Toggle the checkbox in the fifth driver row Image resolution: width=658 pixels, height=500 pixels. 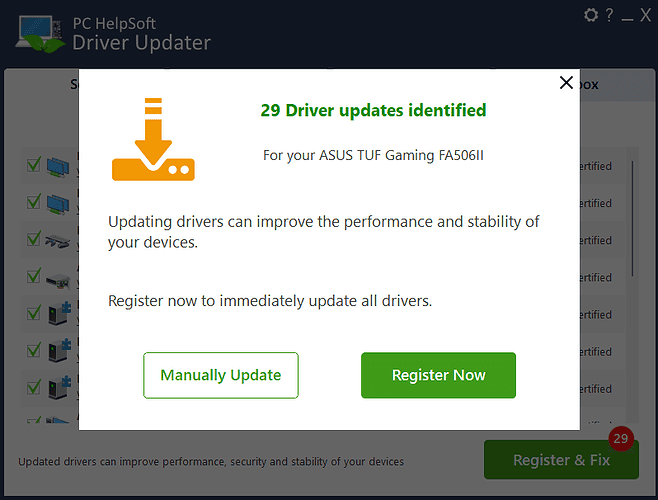click(33, 314)
